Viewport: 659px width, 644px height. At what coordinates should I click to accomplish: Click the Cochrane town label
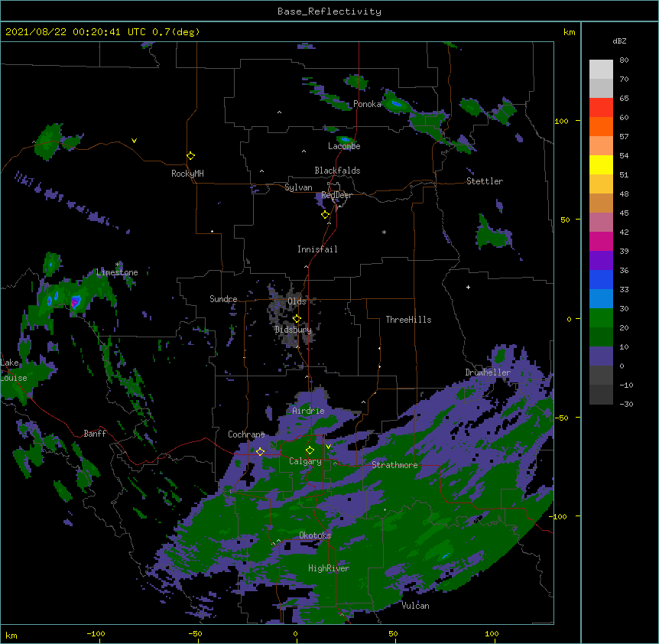pyautogui.click(x=246, y=434)
